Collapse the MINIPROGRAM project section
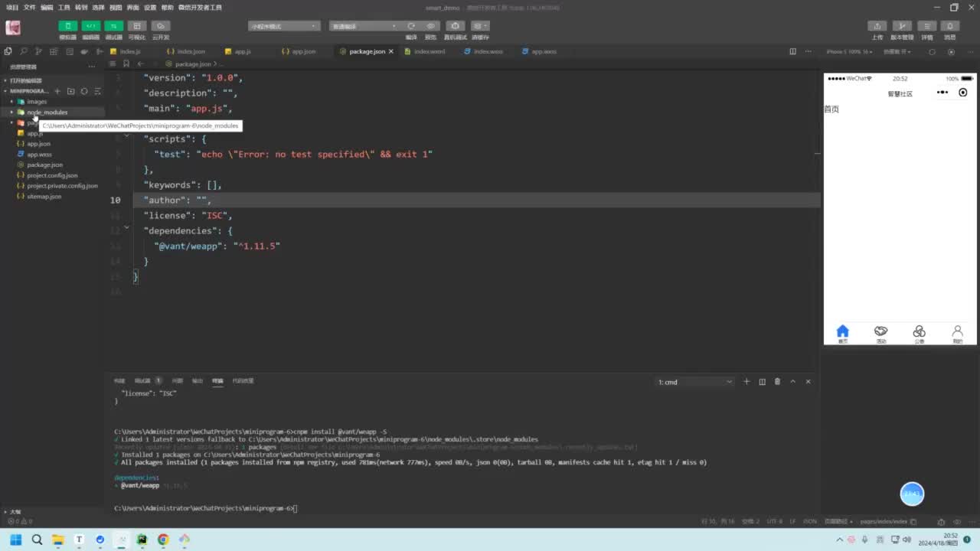 point(29,91)
